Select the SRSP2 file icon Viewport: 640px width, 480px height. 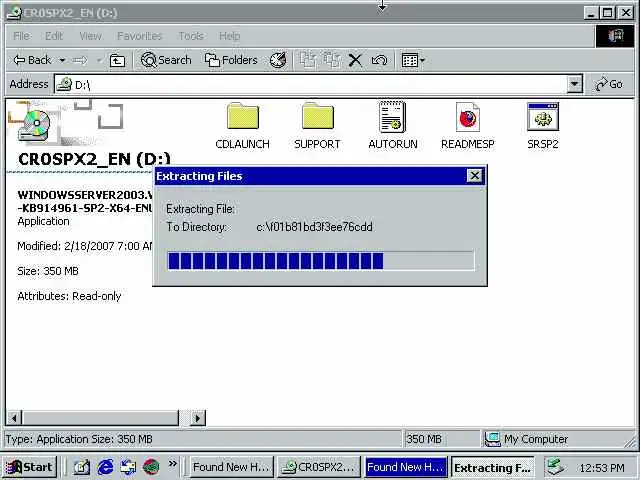coord(543,126)
